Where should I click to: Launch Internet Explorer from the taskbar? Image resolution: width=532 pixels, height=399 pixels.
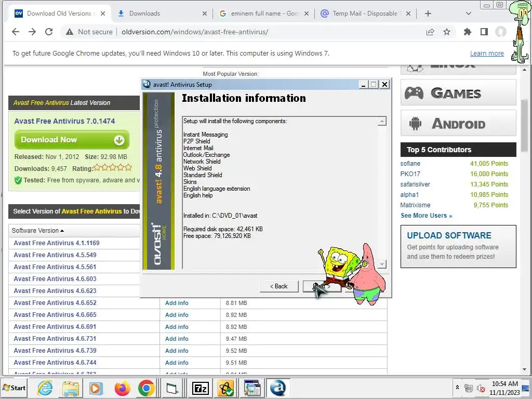(x=45, y=388)
